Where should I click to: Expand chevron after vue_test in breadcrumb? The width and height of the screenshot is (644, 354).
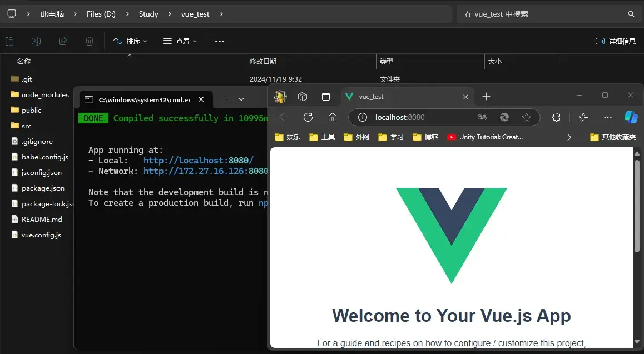pos(221,14)
